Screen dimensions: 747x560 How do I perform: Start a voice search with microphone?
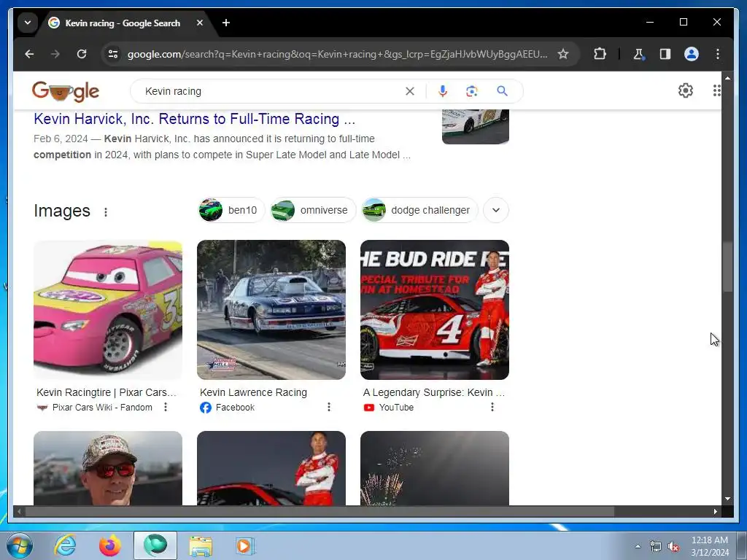443,91
